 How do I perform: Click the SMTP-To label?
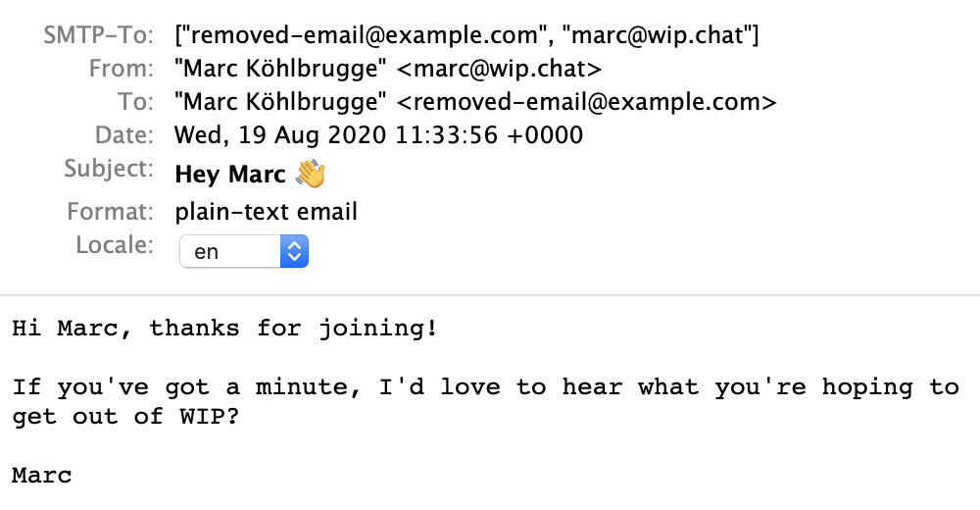(x=98, y=35)
